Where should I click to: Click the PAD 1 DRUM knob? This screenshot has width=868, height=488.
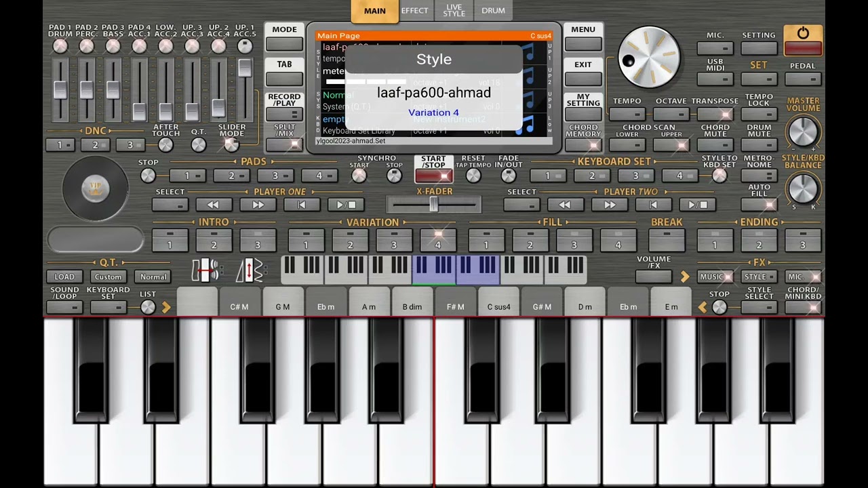pyautogui.click(x=60, y=46)
